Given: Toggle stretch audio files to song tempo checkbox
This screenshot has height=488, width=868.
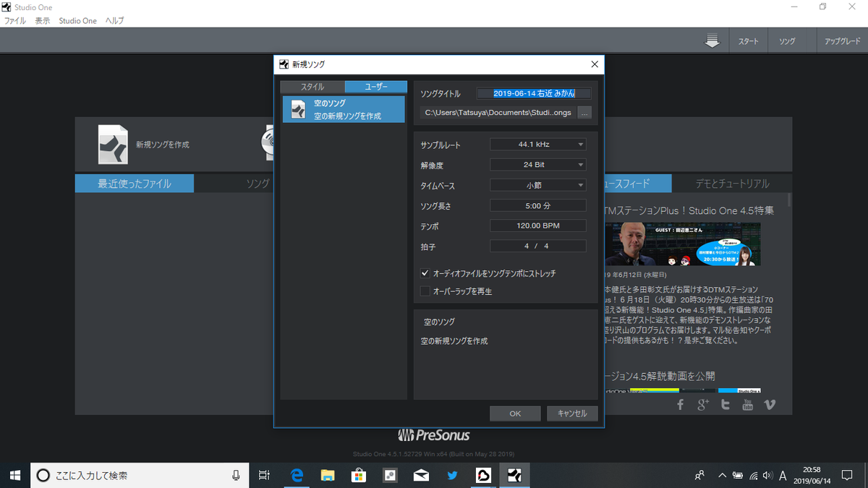Looking at the screenshot, I should [x=425, y=273].
